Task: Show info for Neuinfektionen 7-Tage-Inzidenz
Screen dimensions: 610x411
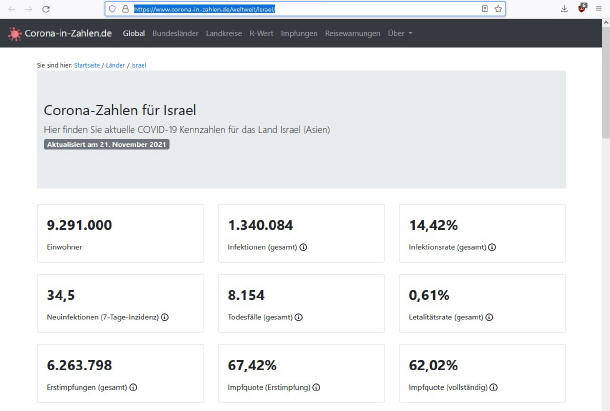Action: [x=165, y=317]
